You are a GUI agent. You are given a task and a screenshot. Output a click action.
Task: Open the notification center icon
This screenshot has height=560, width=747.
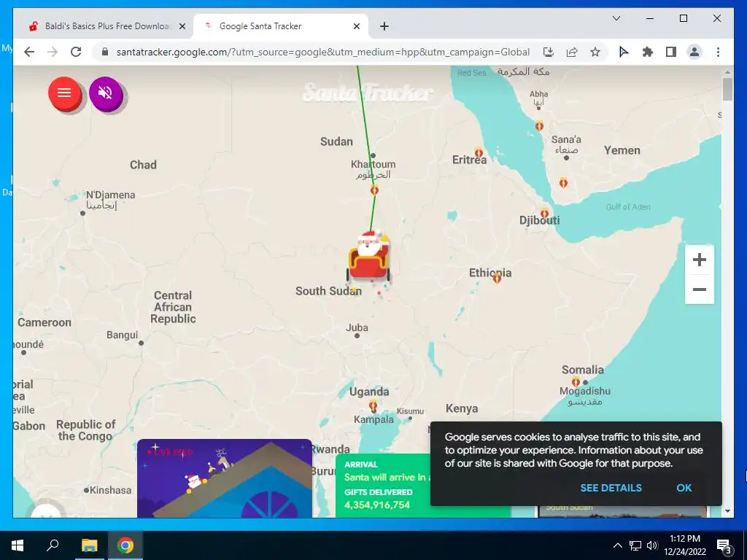(x=724, y=545)
